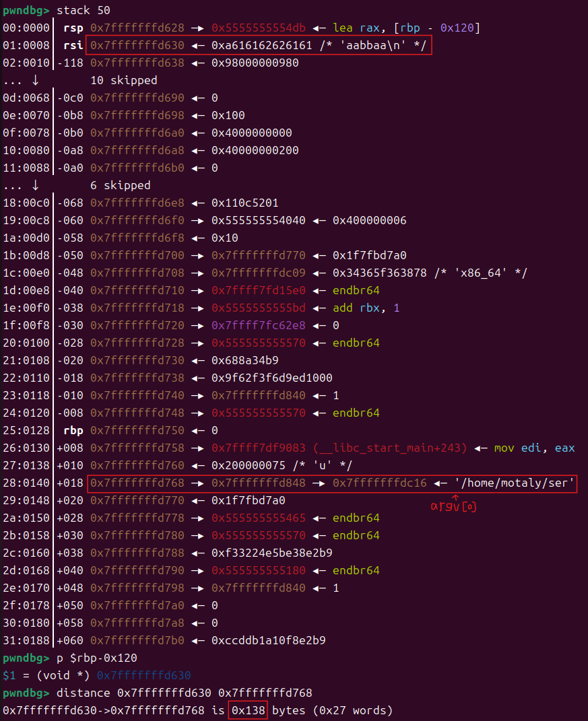This screenshot has height=721, width=588.
Task: Click the 0xccddb1a10f8e2b9 value
Action: [268, 640]
